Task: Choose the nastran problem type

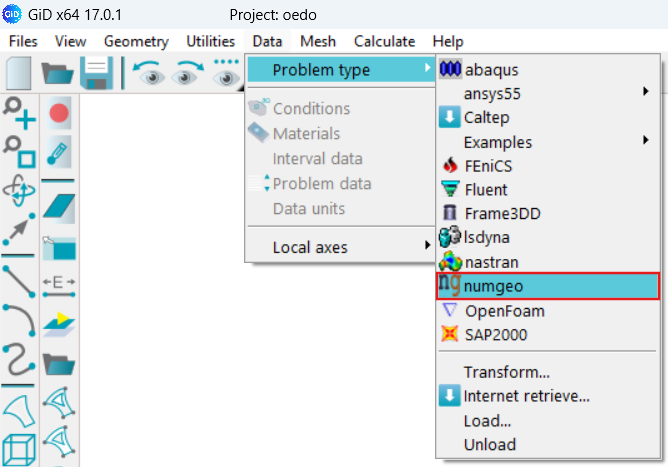Action: tap(548, 262)
